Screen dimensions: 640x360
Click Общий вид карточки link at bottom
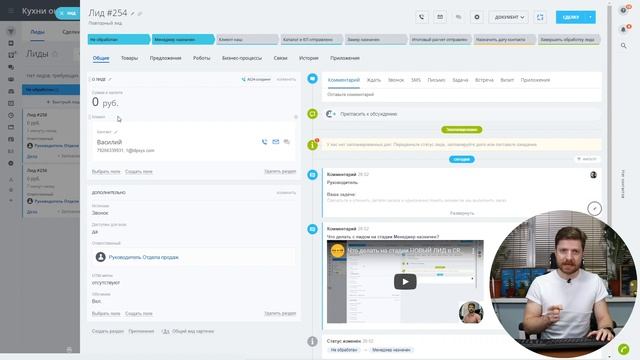point(193,331)
